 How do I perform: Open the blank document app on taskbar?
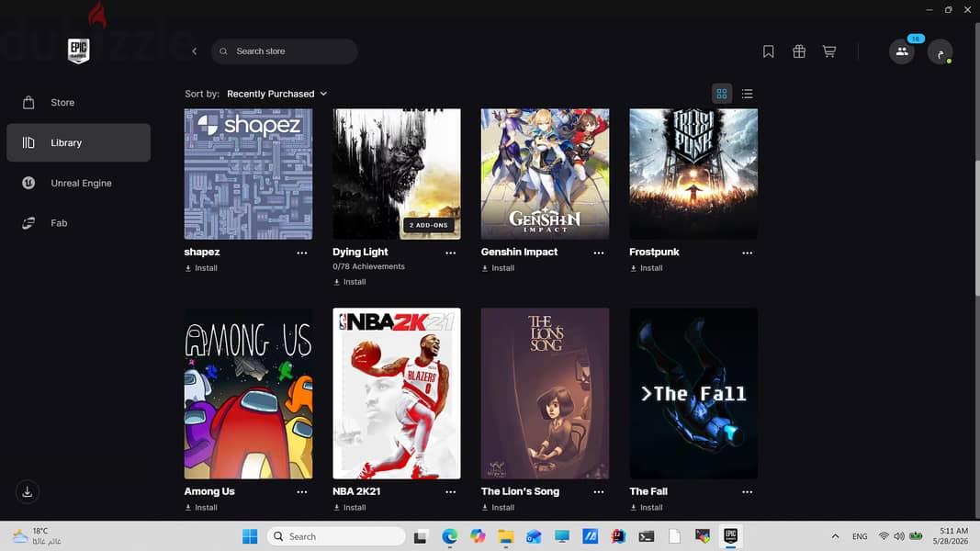[674, 536]
